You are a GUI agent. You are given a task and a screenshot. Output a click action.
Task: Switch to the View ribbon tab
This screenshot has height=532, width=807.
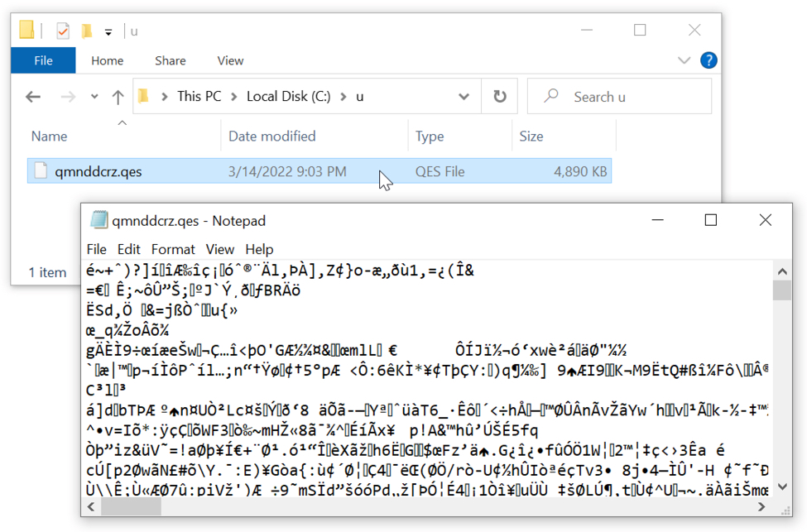(230, 60)
